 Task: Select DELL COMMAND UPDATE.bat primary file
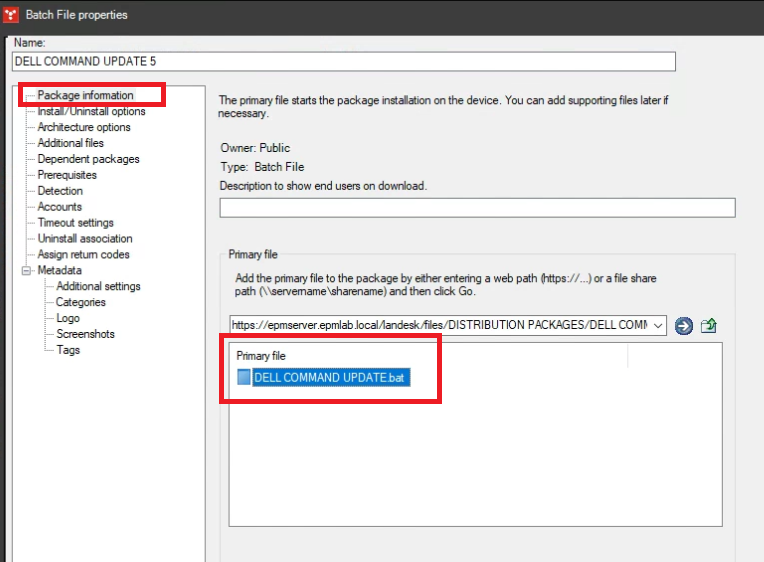coord(332,377)
